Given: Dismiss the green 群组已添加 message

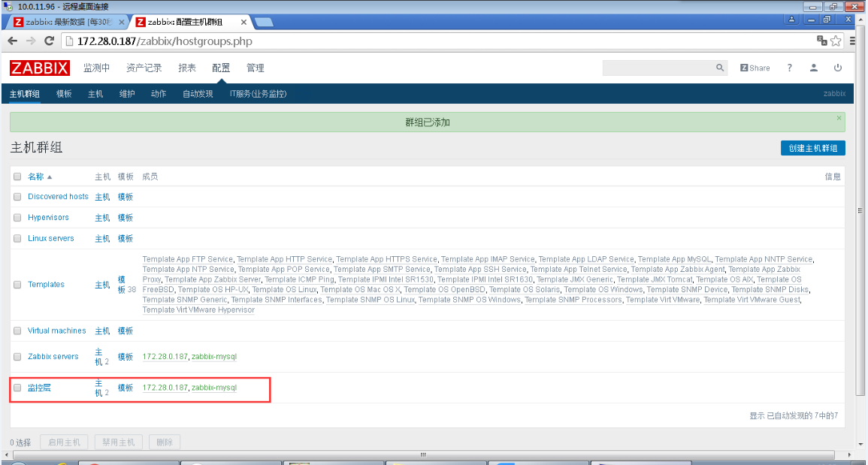Looking at the screenshot, I should [x=839, y=118].
